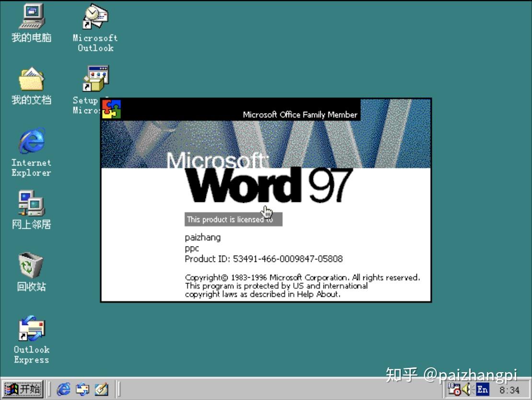This screenshot has height=400, width=532.
Task: Click the Microsoft Office puzzle logo on the splash
Action: click(x=111, y=108)
